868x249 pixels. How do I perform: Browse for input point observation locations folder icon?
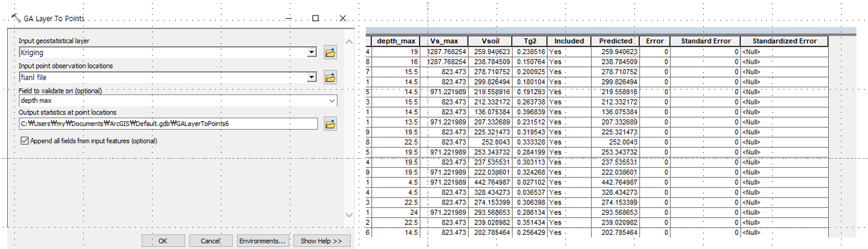click(330, 77)
